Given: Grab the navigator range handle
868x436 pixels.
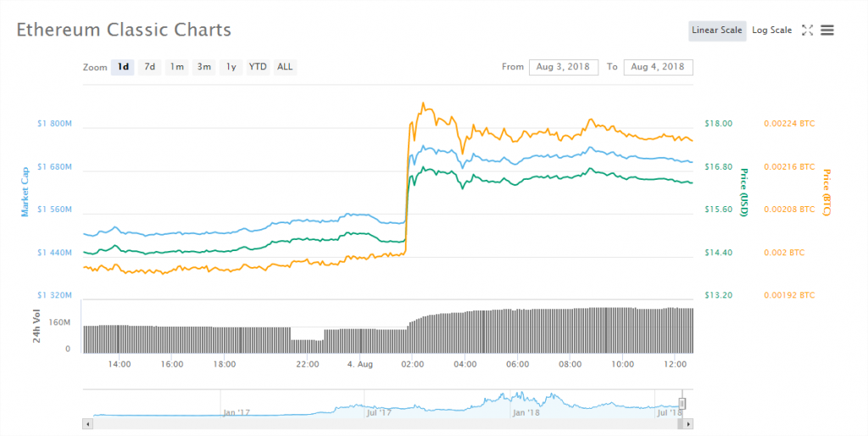Looking at the screenshot, I should [x=682, y=403].
